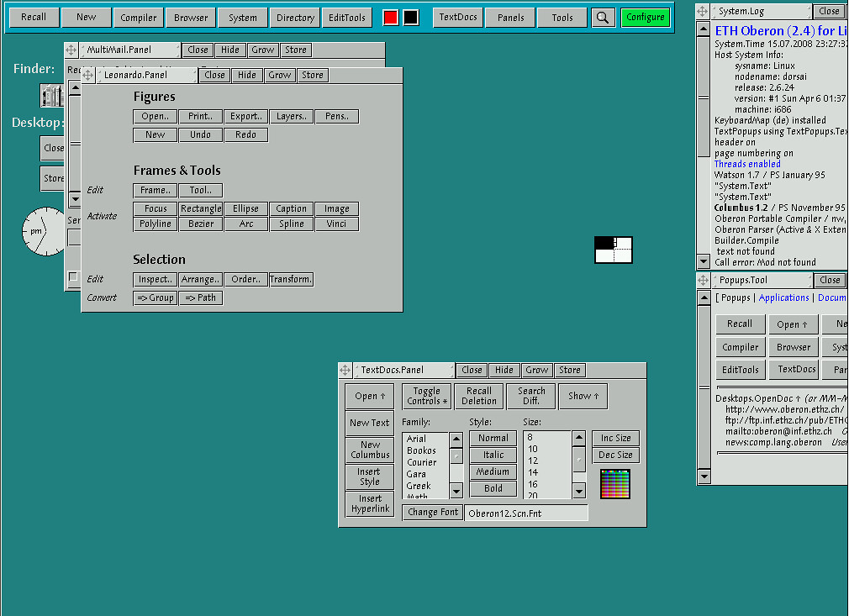Click down arrow of the Family list
The height and width of the screenshot is (616, 849).
456,492
